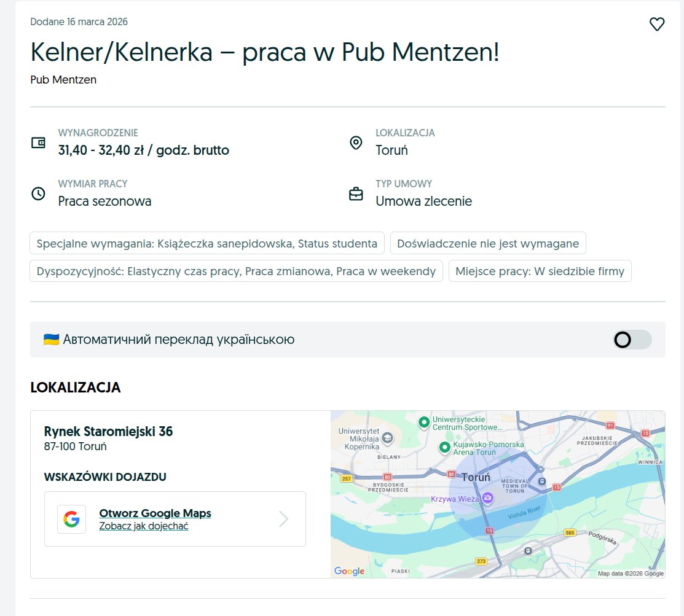
Task: Click the Dodane 16 marca 2026 date
Action: (x=79, y=21)
